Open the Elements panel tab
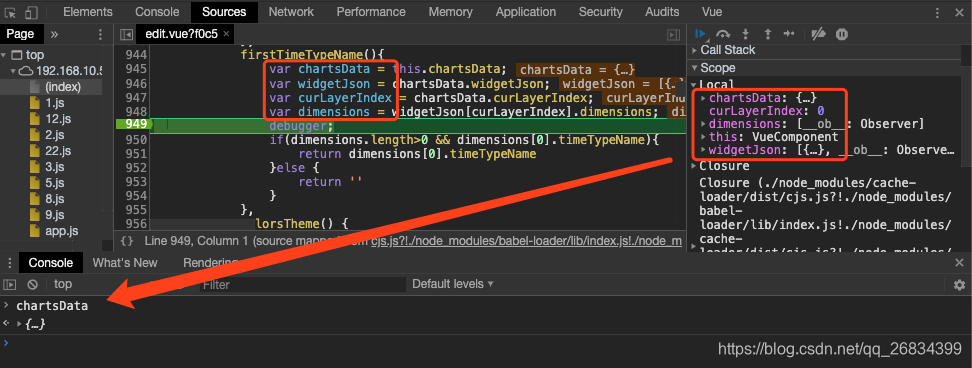This screenshot has height=368, width=972. 88,12
